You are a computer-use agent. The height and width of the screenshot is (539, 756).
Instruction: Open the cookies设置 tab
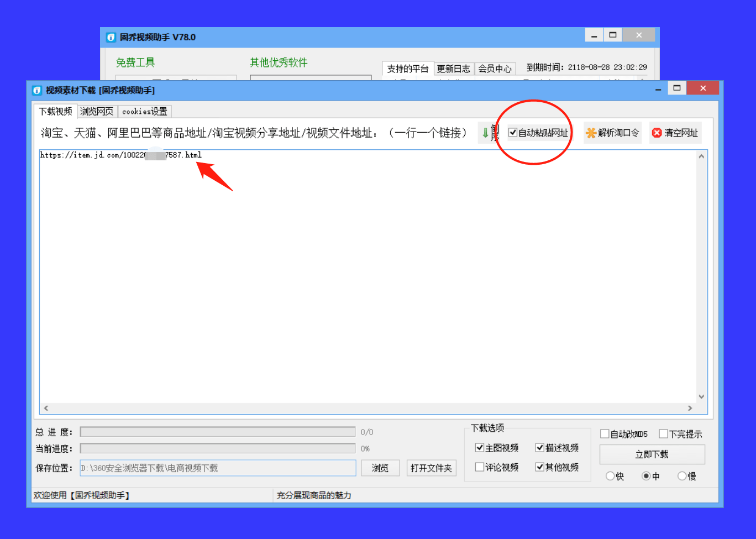(145, 112)
